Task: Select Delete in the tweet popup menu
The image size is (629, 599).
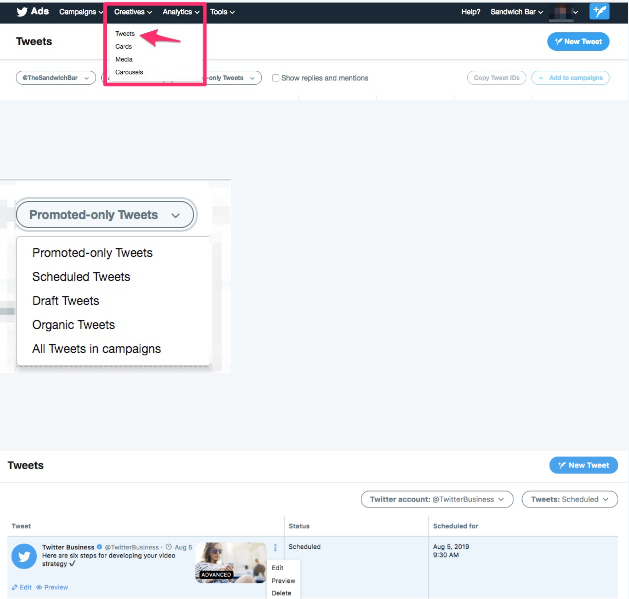Action: tap(281, 593)
